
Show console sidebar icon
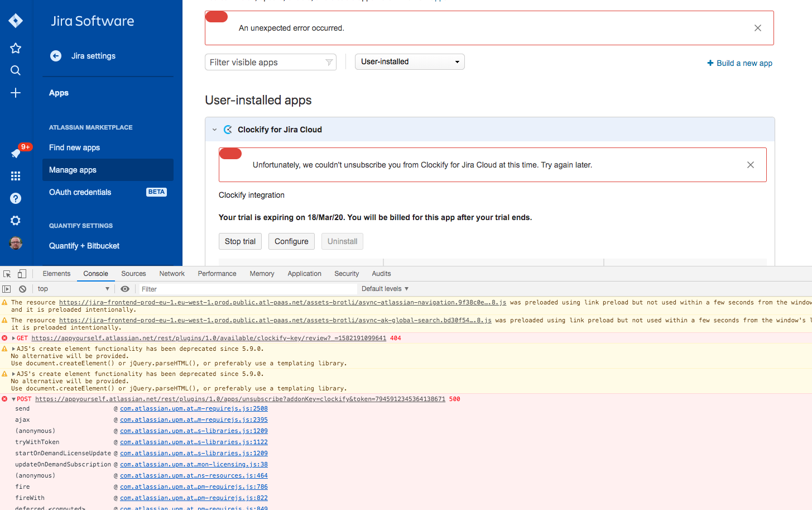[7, 289]
